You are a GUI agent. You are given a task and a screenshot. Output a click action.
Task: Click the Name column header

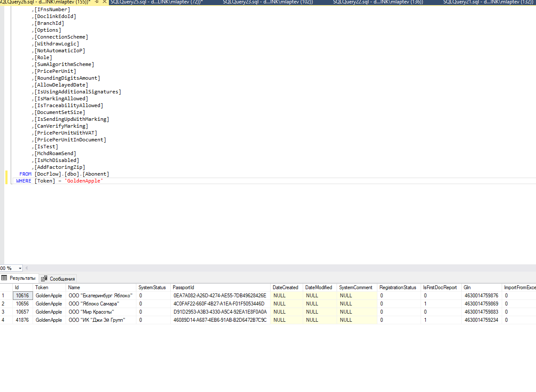point(101,287)
